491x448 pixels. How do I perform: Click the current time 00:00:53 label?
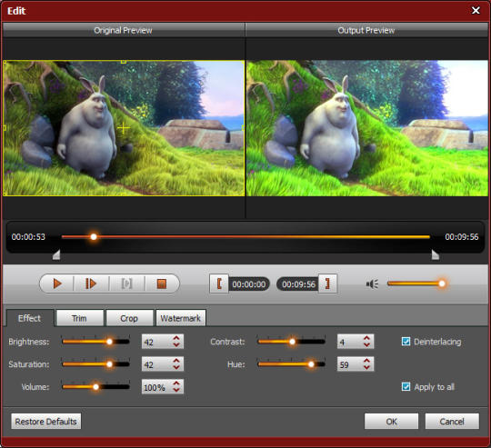(x=28, y=237)
